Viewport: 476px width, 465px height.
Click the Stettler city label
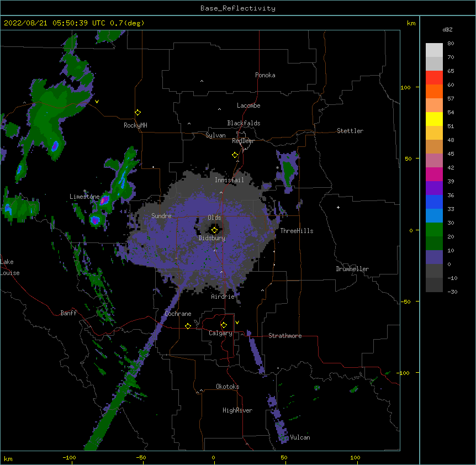tap(350, 131)
